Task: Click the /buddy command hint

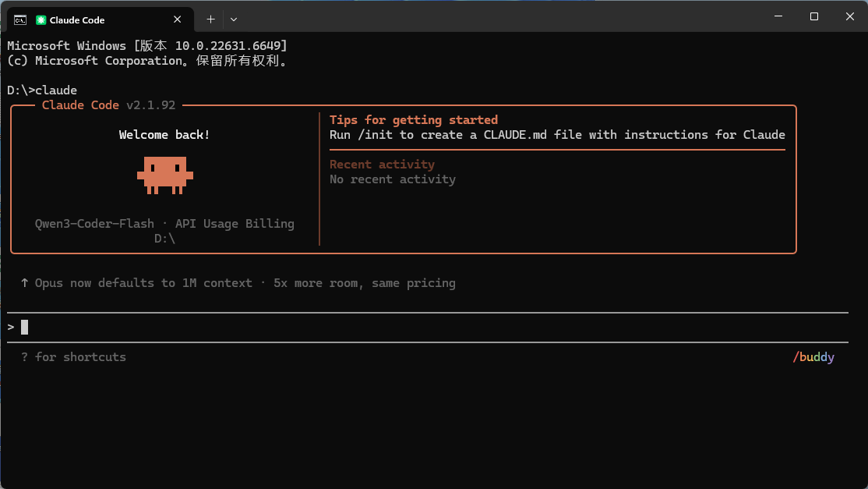Action: 813,357
